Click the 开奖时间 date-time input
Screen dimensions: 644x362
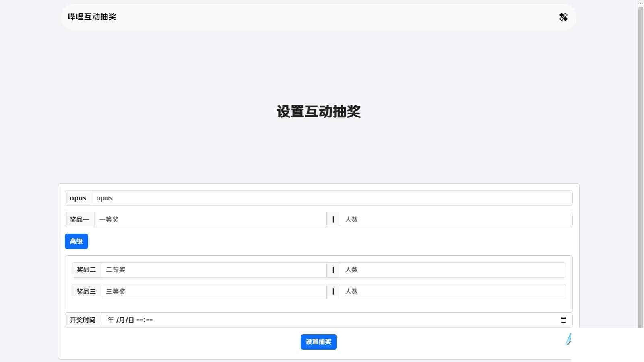[x=336, y=320]
